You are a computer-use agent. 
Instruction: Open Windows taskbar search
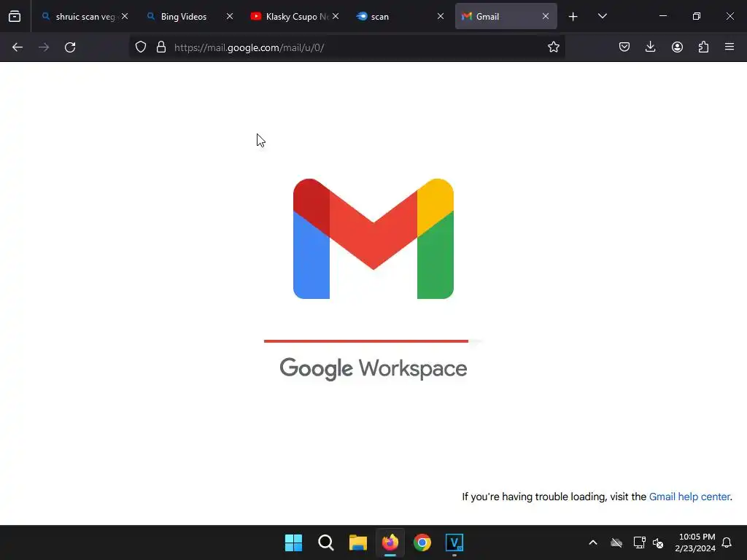326,542
